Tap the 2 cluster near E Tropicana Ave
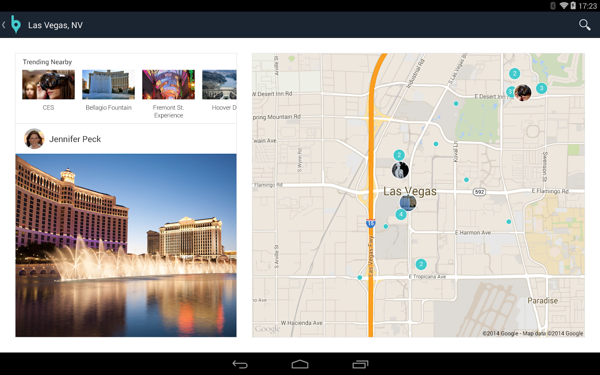This screenshot has width=600, height=375. [421, 264]
